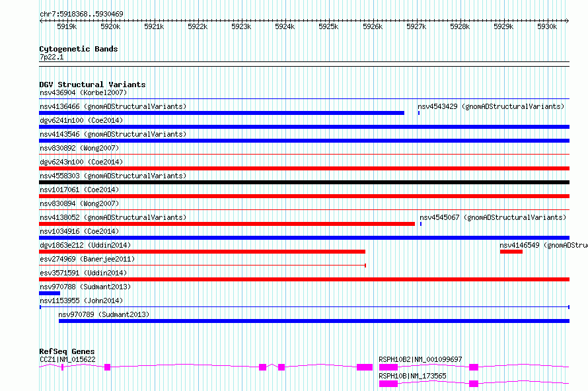Open the nsv1153955 (John2014) label
This screenshot has width=588, height=391.
(x=81, y=301)
